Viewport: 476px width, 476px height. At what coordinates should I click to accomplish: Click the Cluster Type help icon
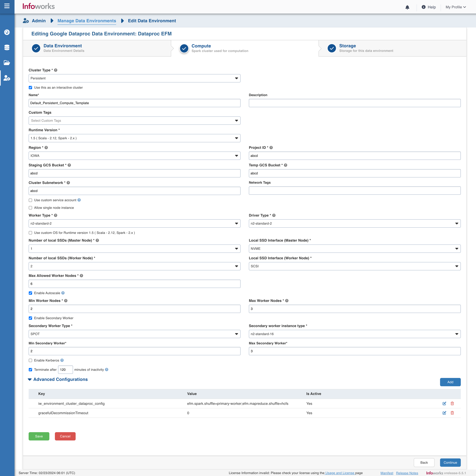pyautogui.click(x=56, y=70)
